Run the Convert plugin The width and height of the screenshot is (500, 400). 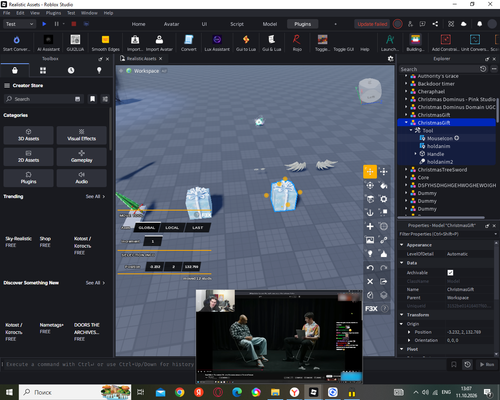point(189,43)
